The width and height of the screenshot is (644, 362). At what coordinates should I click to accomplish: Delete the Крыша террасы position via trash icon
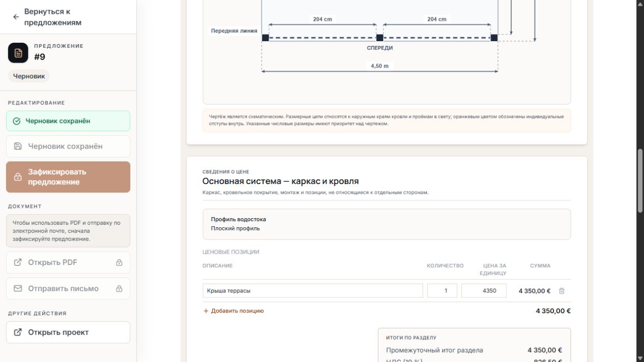tap(562, 291)
